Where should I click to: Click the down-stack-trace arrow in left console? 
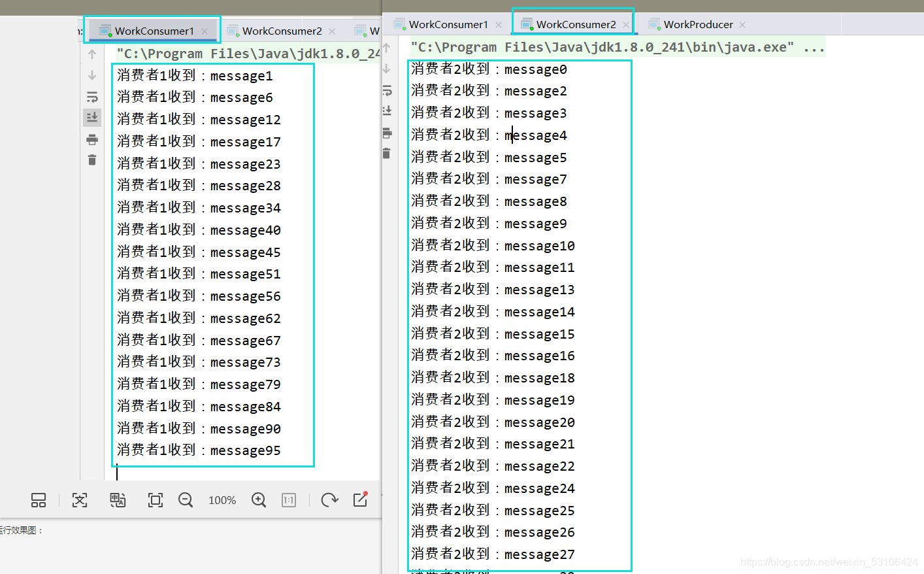92,75
